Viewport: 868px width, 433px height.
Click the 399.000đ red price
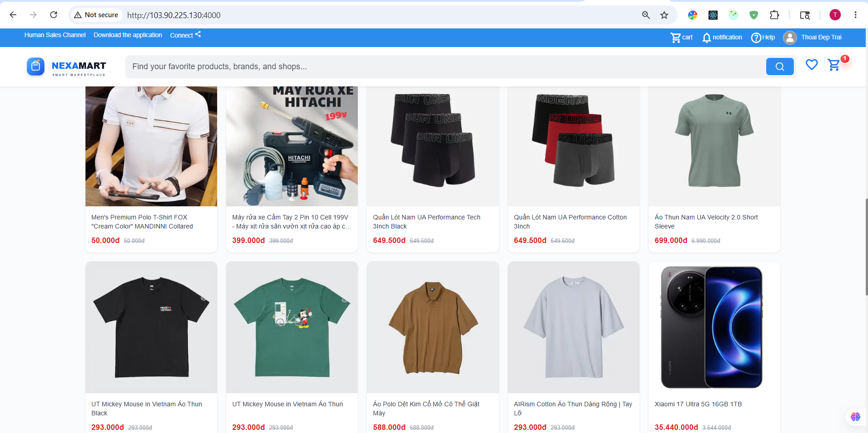click(x=248, y=240)
